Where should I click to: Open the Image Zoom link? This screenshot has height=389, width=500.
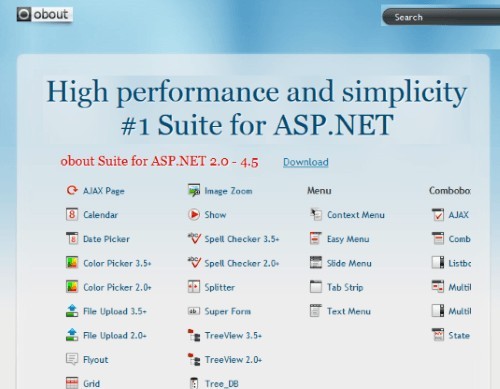click(x=228, y=191)
